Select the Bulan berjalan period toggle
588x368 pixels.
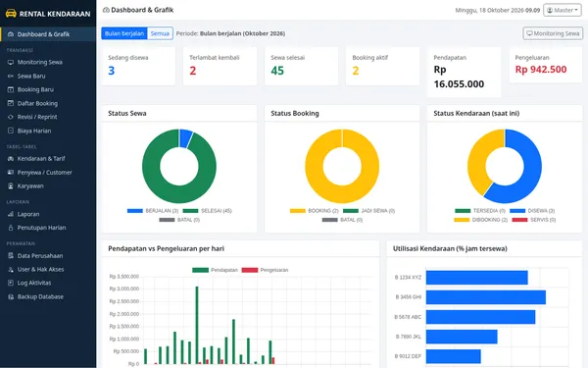(124, 33)
